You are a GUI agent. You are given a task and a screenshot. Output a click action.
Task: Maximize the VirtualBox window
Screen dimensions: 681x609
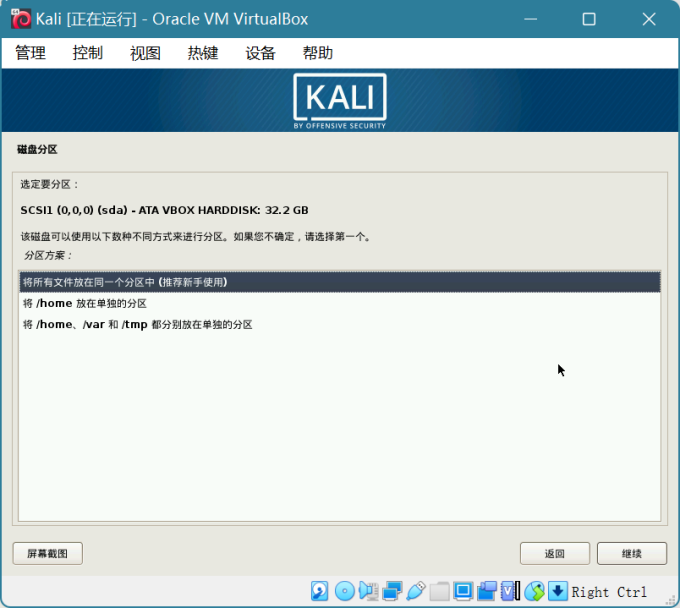(x=589, y=19)
